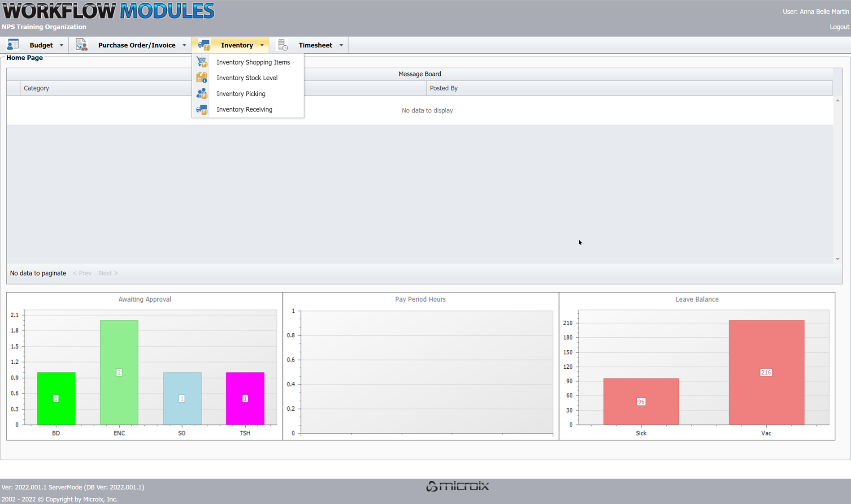Viewport: 851px width, 504px height.
Task: Click the green ENC bar in Awaiting Approval
Action: [119, 372]
